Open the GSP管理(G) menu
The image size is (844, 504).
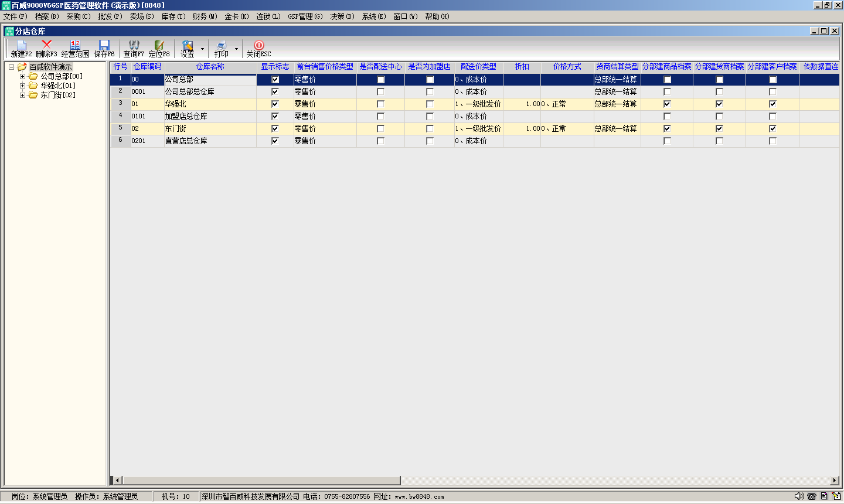[x=305, y=16]
